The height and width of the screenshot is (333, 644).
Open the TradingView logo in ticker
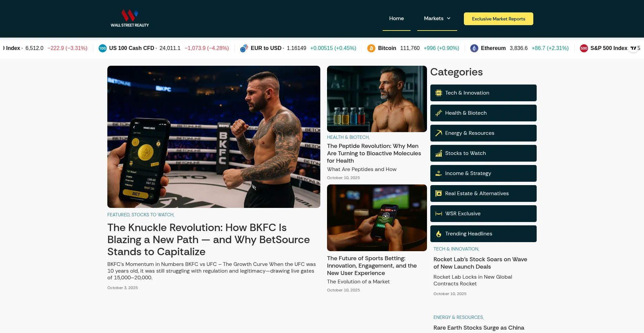[x=633, y=48]
